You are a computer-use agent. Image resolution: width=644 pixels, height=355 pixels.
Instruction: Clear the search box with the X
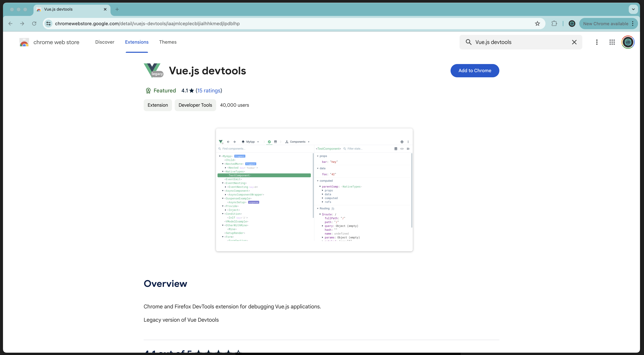[574, 42]
